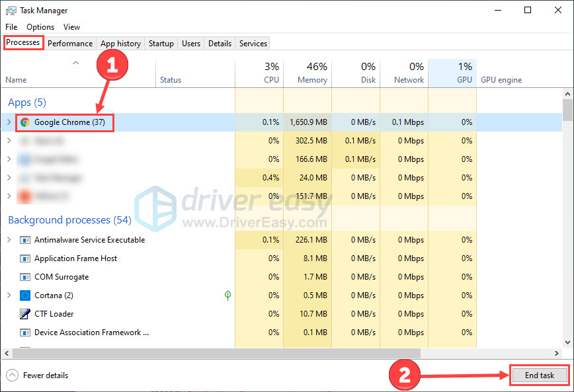Click the Cortana app icon
This screenshot has width=574, height=392.
click(25, 295)
